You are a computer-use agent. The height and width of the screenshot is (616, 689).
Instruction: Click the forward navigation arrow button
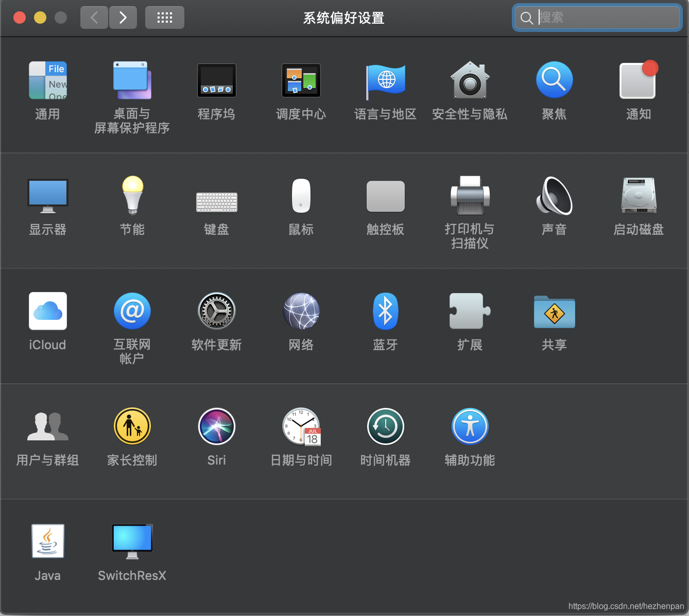[123, 18]
